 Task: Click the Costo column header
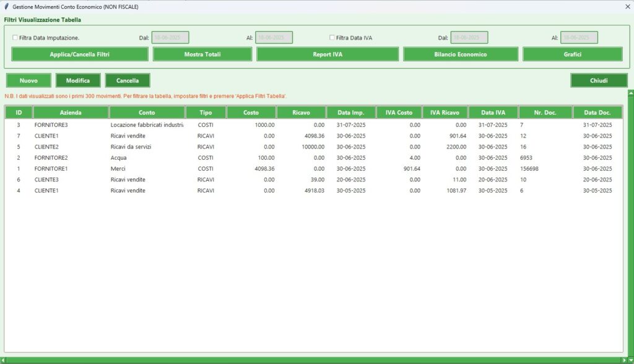click(x=251, y=113)
